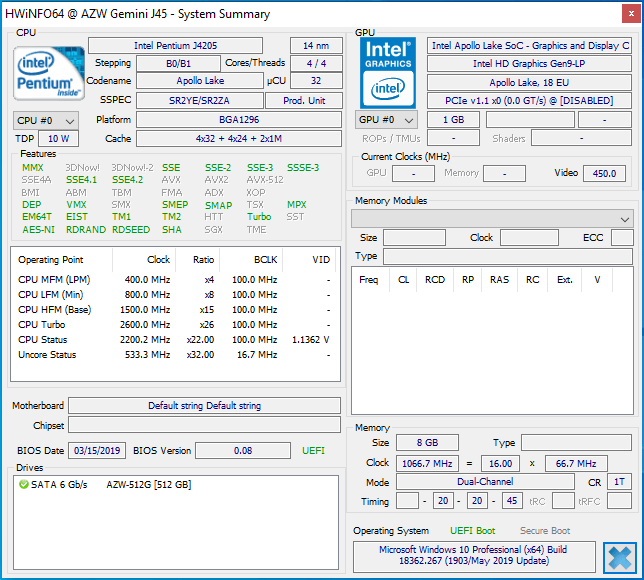Image resolution: width=644 pixels, height=580 pixels.
Task: Select the Uncore Status row
Action: pyautogui.click(x=175, y=355)
